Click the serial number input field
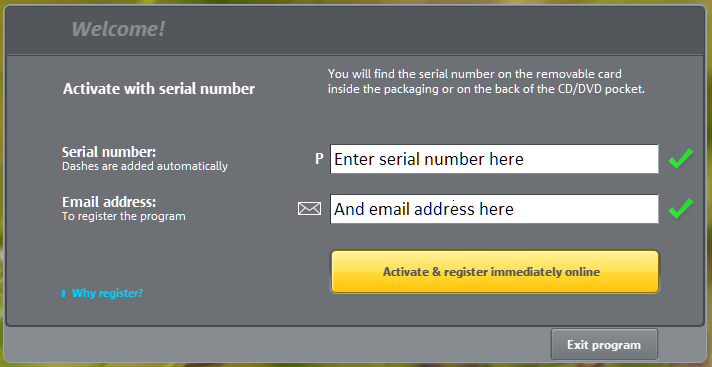This screenshot has width=712, height=367. 494,159
